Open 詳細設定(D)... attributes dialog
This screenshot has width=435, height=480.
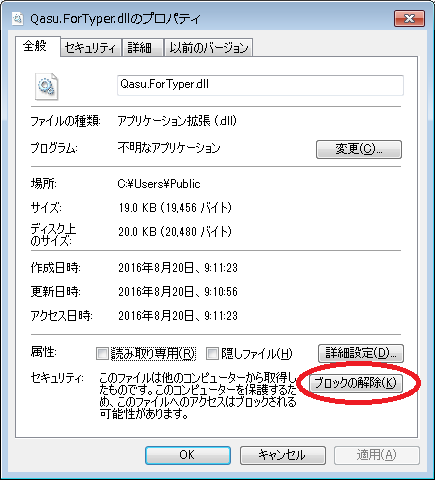pos(361,353)
